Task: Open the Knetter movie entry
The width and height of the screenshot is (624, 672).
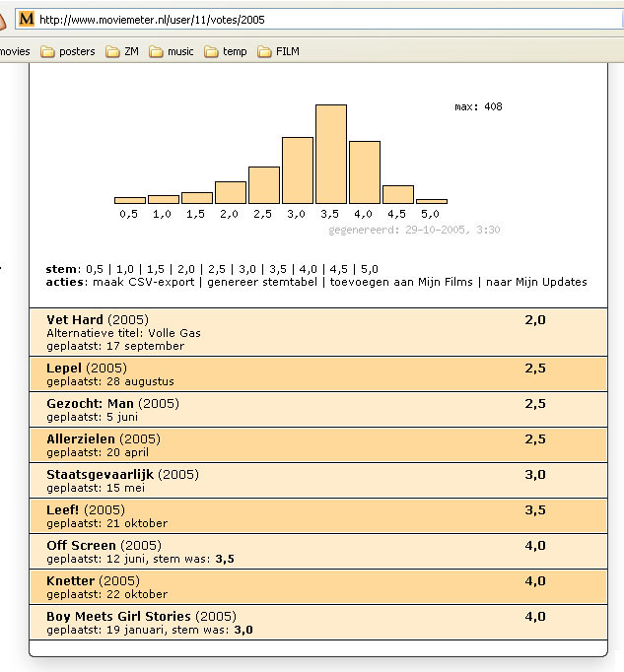Action: [x=71, y=581]
